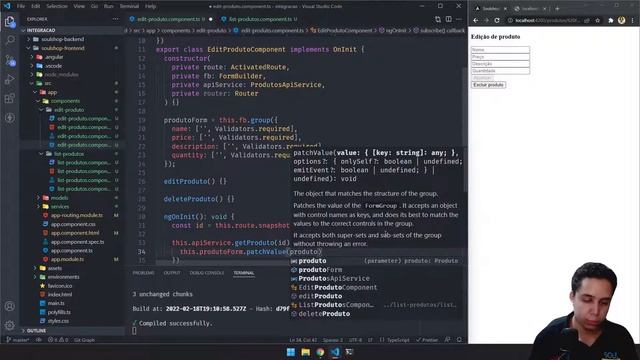
Task: Click the Chrome address bar showing localhost
Action: 546,20
